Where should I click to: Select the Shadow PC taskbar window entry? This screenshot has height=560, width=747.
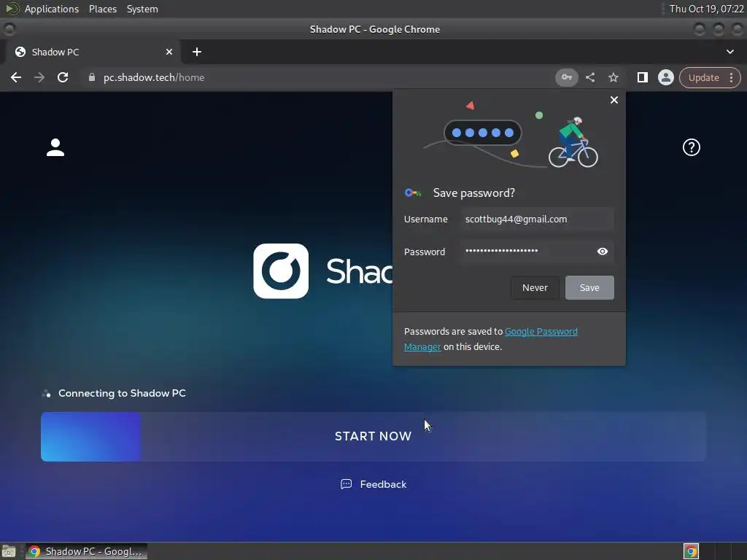pyautogui.click(x=86, y=551)
